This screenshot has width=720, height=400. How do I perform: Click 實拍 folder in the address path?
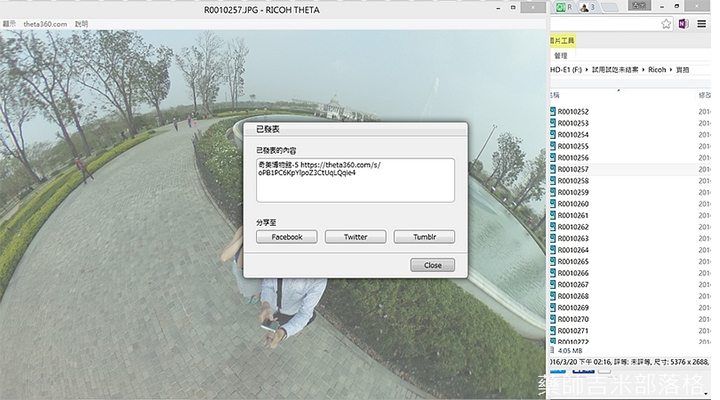pos(682,70)
